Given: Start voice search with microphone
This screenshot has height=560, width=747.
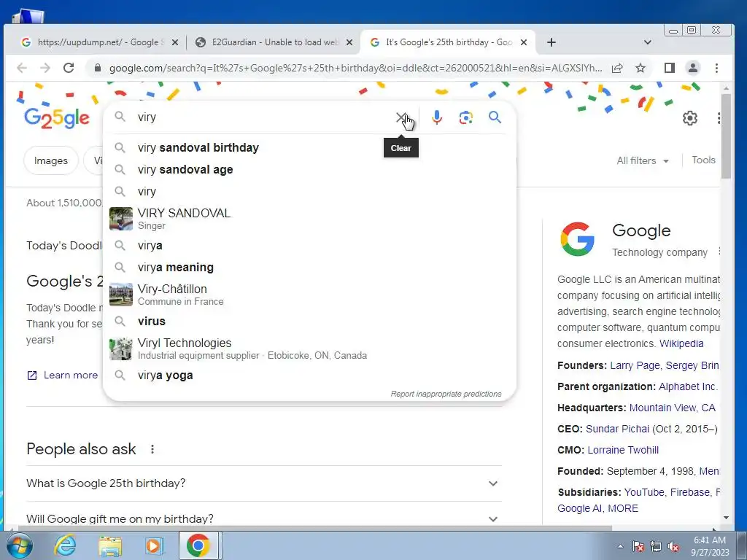Looking at the screenshot, I should (436, 117).
